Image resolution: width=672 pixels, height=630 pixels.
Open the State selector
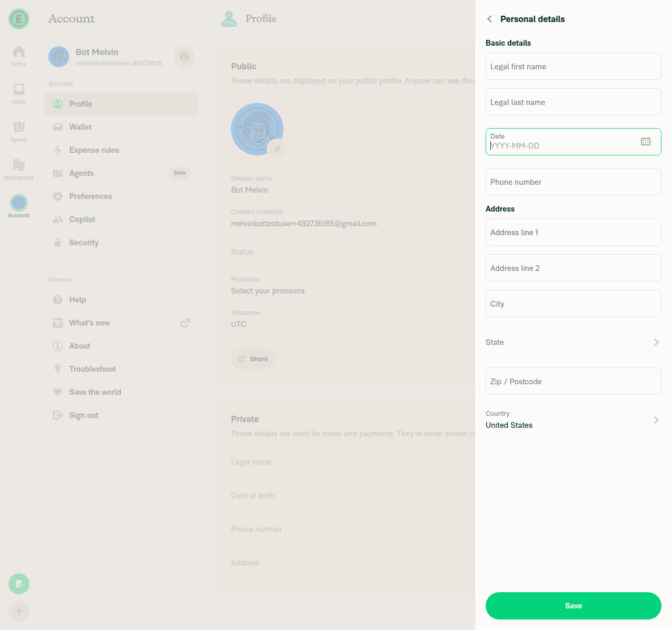click(573, 342)
